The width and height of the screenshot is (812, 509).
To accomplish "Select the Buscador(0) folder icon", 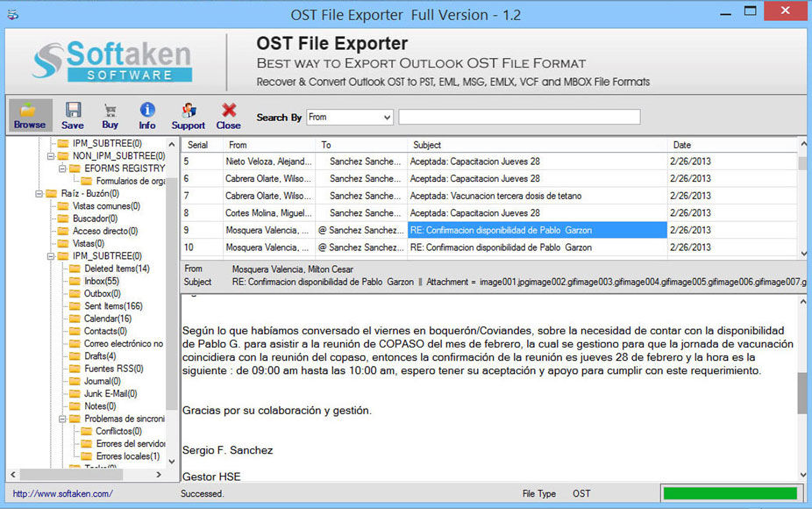I will [63, 219].
